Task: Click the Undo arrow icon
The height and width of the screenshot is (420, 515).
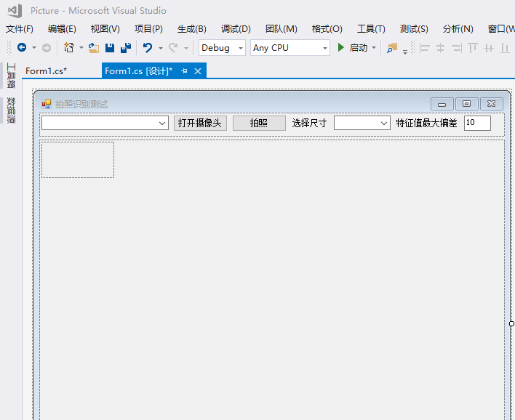Action: point(148,48)
